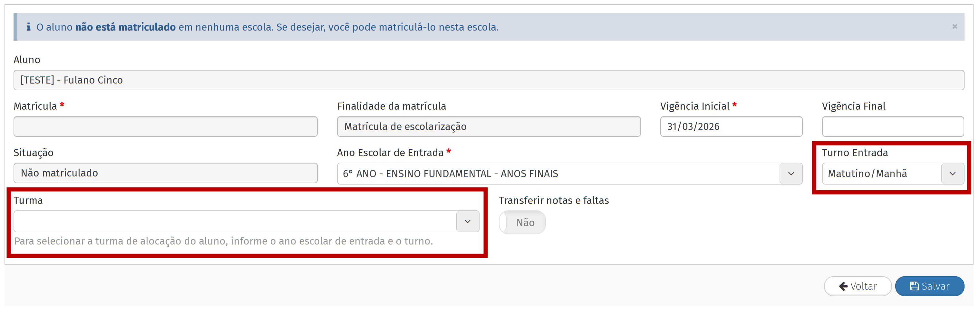The height and width of the screenshot is (312, 980).
Task: Click the Turma helper text below the field
Action: 223,241
